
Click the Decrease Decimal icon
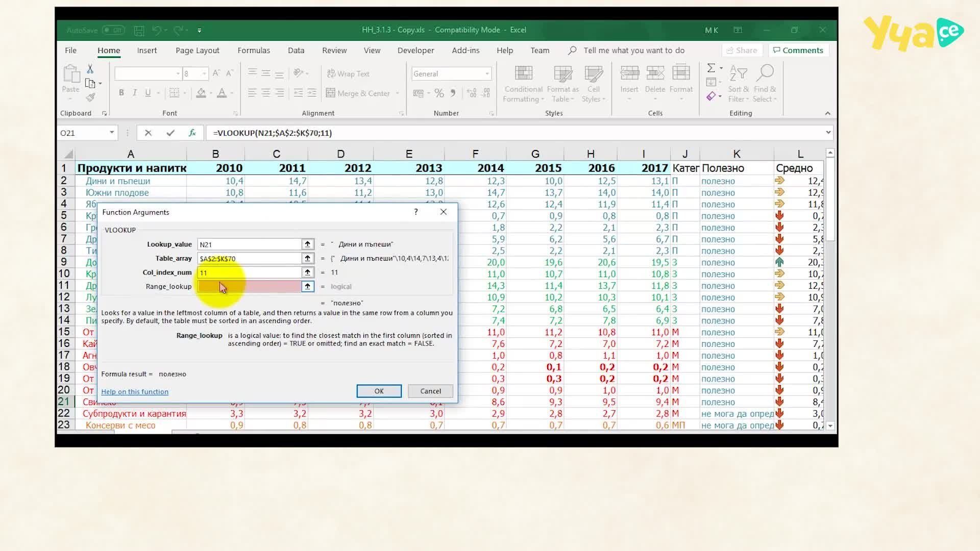pyautogui.click(x=486, y=93)
